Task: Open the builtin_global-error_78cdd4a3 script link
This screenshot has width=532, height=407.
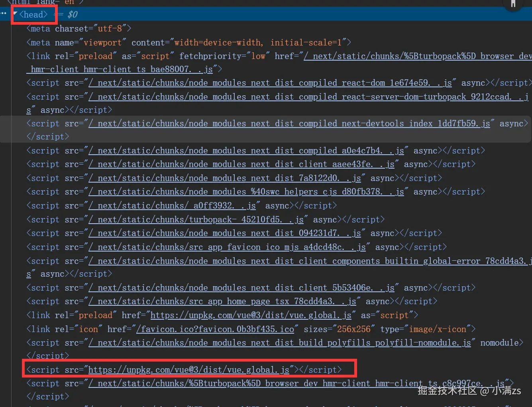Action: click(310, 261)
